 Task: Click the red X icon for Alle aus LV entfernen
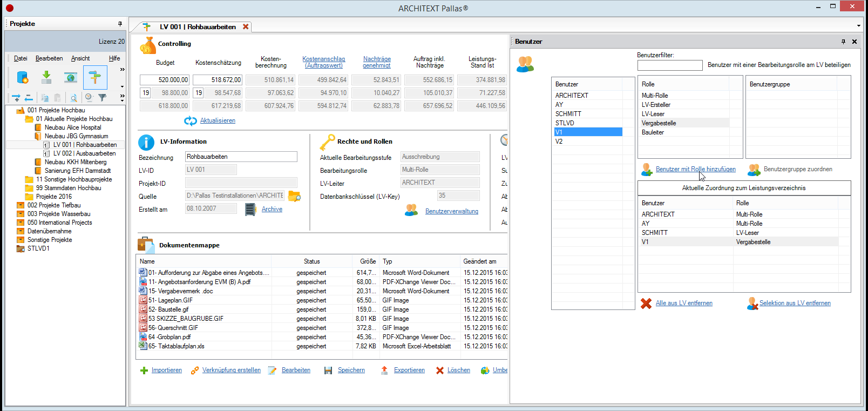coord(646,304)
